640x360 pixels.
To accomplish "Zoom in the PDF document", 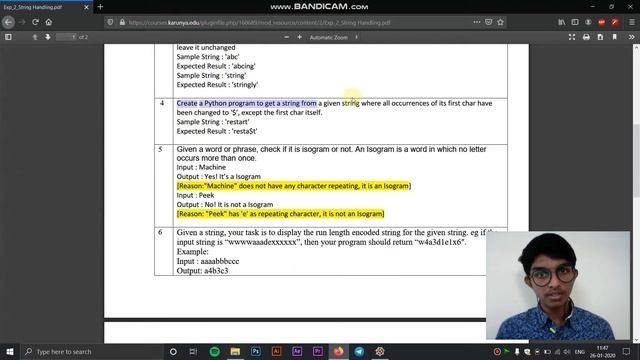I will [300, 37].
